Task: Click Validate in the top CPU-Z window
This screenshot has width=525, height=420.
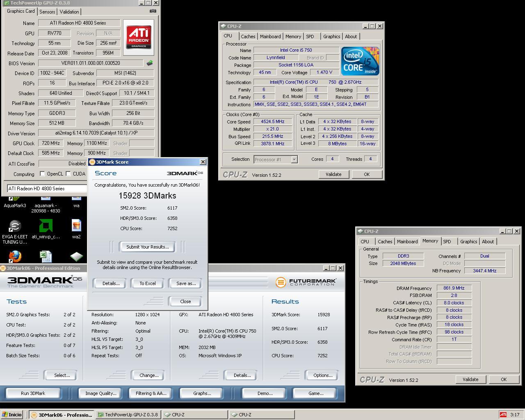Action: [x=333, y=174]
